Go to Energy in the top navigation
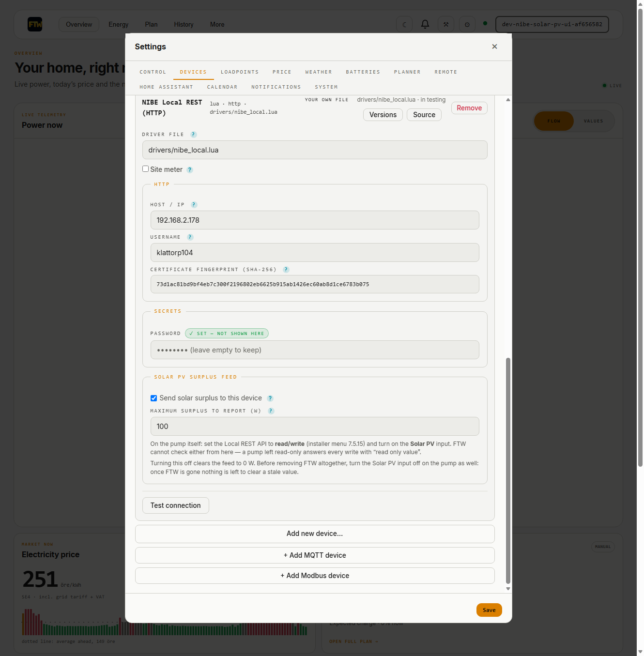 click(119, 25)
